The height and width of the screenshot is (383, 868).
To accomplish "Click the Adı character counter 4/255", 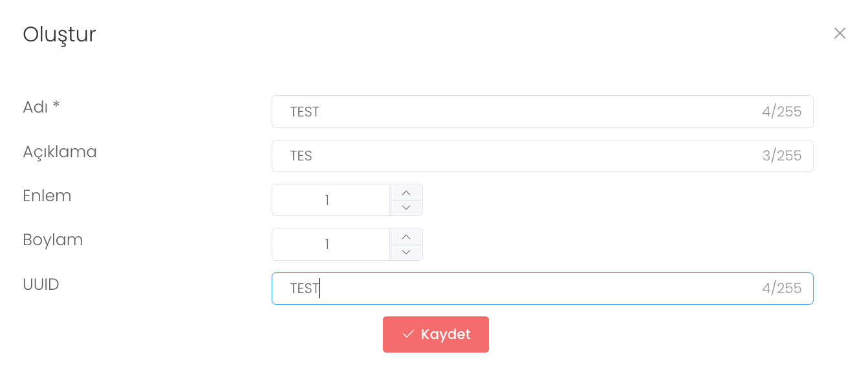I will pyautogui.click(x=781, y=112).
